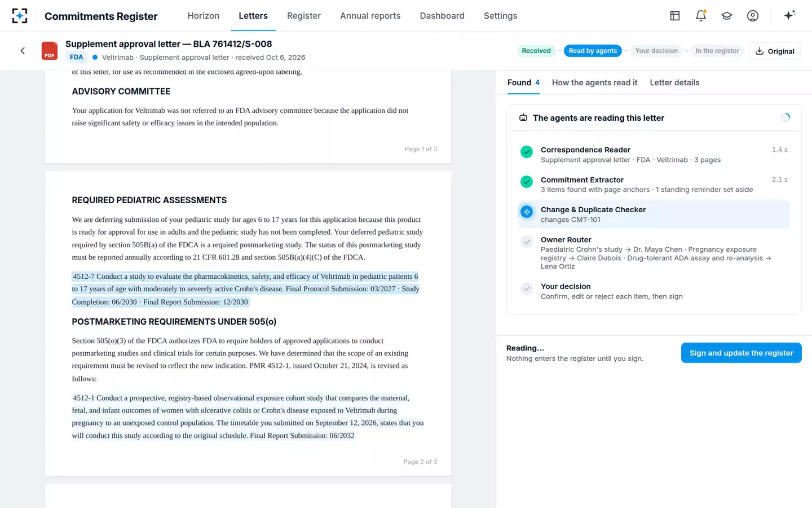Click the Your decision progress stage

click(656, 51)
